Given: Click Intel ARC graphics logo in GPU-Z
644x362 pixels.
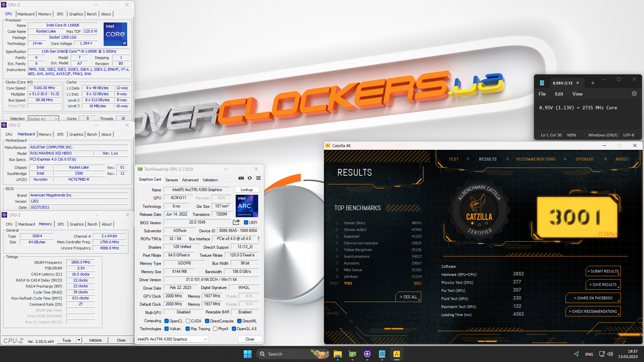Looking at the screenshot, I should (x=247, y=206).
